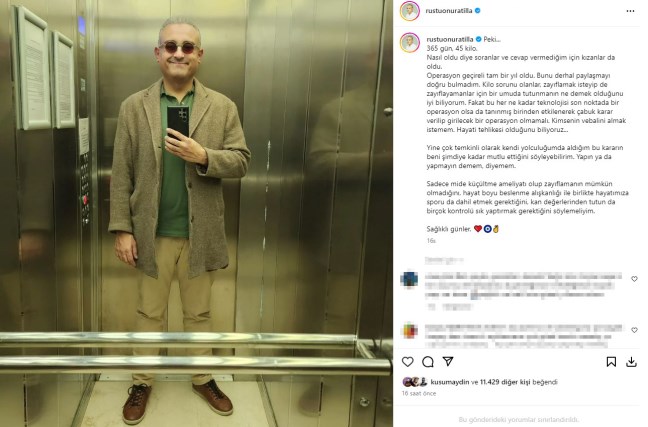Click the elevator mirror selfie photo
This screenshot has height=427, width=648.
pyautogui.click(x=196, y=213)
